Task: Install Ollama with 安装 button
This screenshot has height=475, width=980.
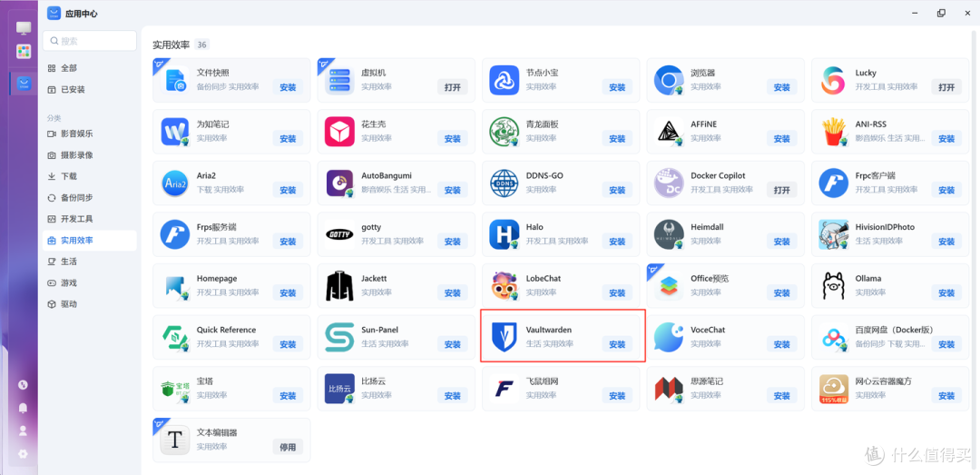Action: pos(946,292)
